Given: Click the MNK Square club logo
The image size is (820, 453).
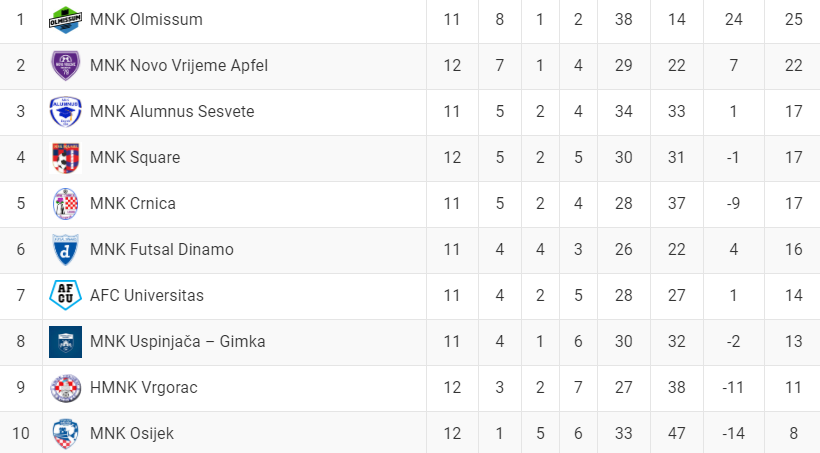Looking at the screenshot, I should [x=65, y=157].
